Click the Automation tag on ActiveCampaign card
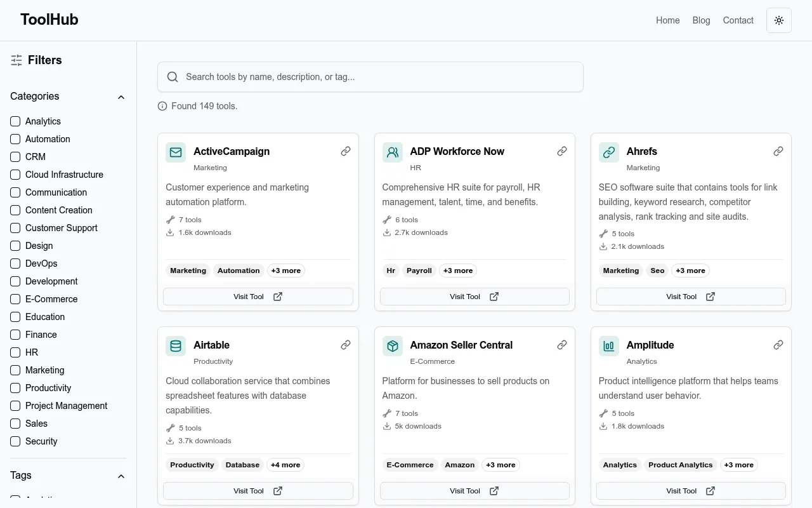812x508 pixels. pos(239,271)
